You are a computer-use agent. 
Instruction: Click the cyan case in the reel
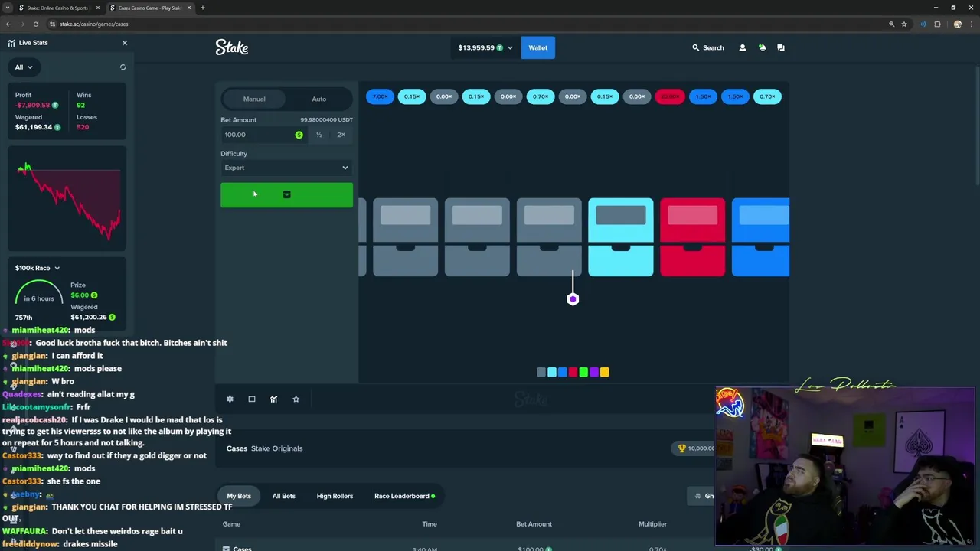[x=620, y=237]
